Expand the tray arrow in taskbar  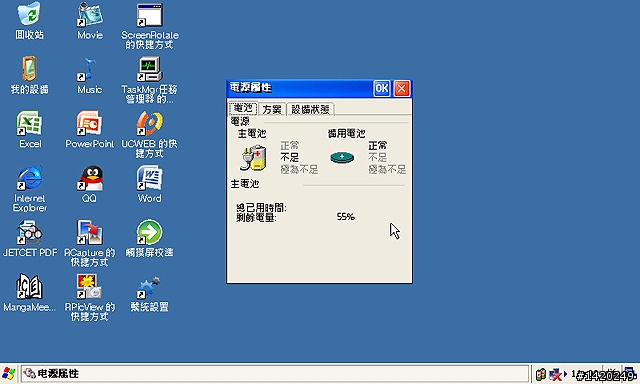565,373
